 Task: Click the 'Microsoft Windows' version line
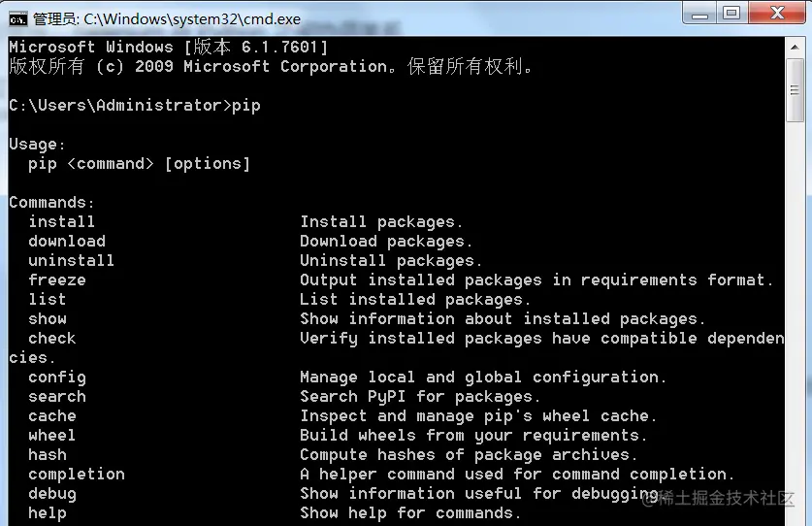tap(169, 48)
